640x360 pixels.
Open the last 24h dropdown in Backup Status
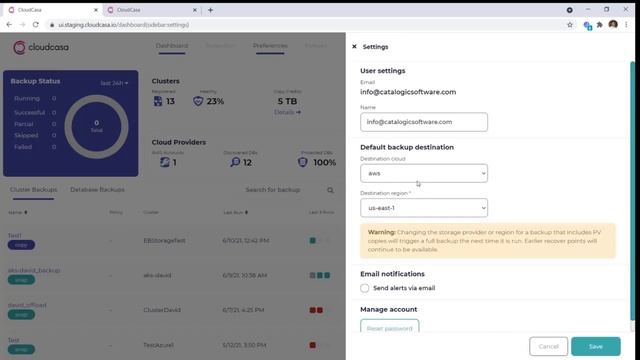tap(114, 83)
